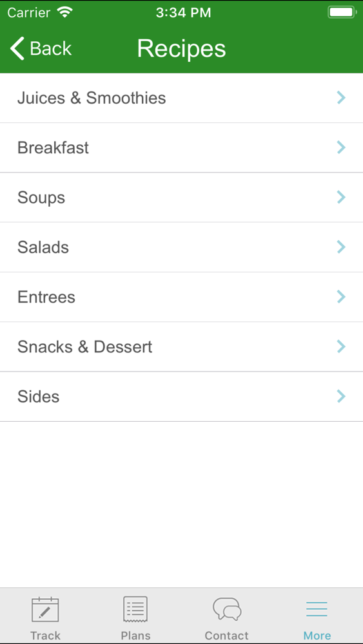Tap the back arrow chevron icon
This screenshot has height=644, width=363.
(17, 48)
